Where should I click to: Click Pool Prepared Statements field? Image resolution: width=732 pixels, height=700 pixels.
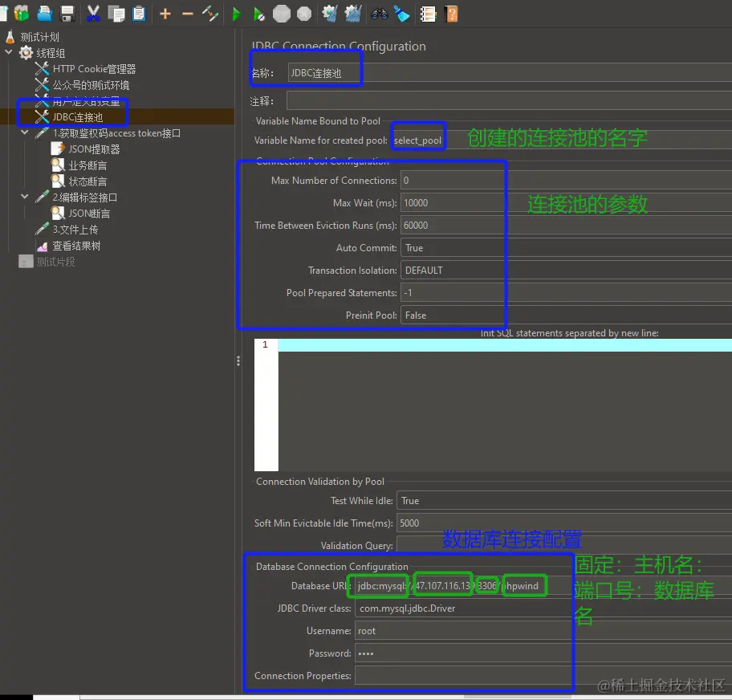point(566,293)
